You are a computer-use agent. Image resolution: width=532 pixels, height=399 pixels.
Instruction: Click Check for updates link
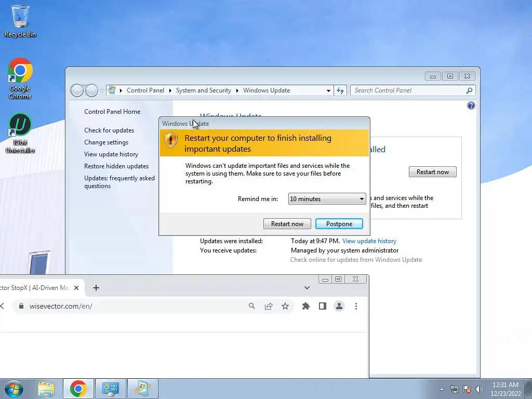(x=109, y=130)
